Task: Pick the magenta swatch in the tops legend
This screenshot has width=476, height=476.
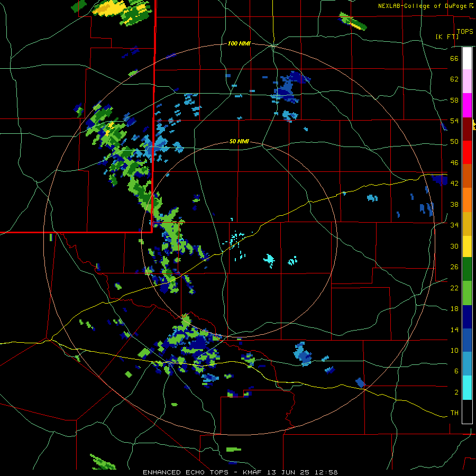Action: (467, 105)
